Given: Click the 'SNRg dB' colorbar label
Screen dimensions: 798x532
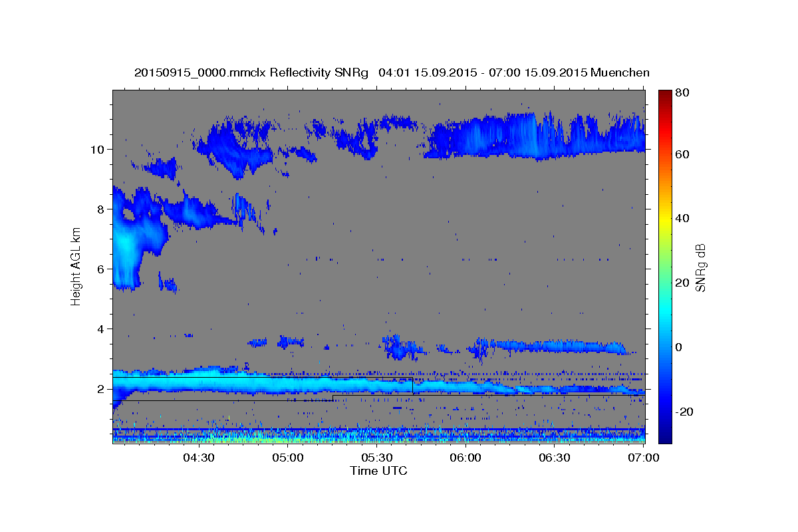Looking at the screenshot, I should 700,267.
